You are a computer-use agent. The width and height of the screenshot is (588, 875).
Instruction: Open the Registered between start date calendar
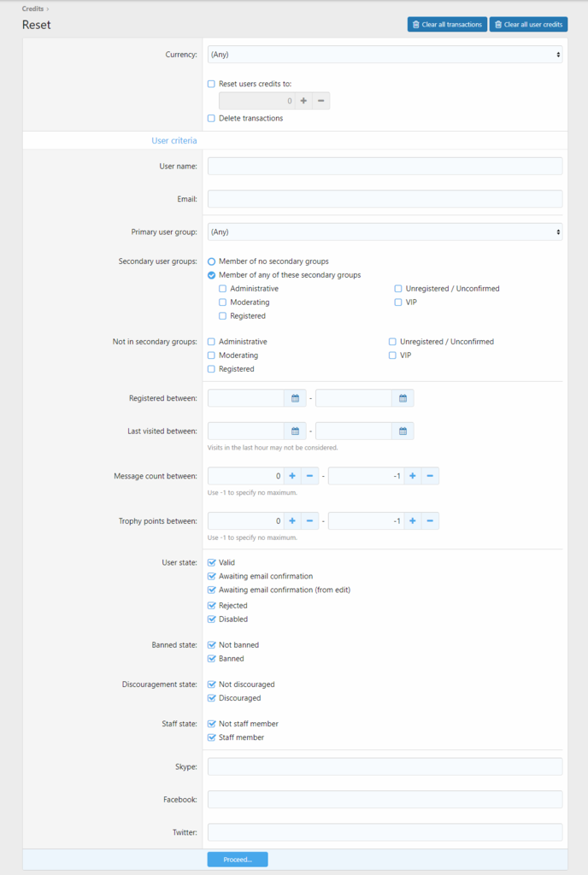295,398
